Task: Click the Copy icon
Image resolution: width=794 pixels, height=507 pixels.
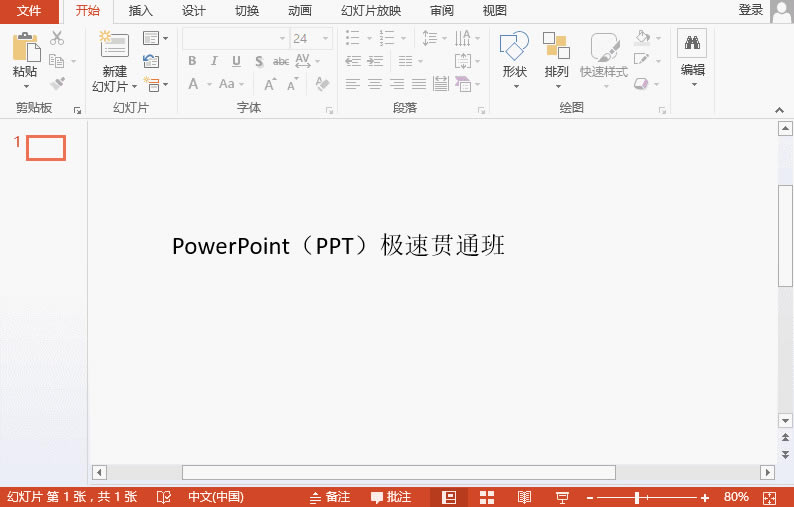Action: (57, 61)
